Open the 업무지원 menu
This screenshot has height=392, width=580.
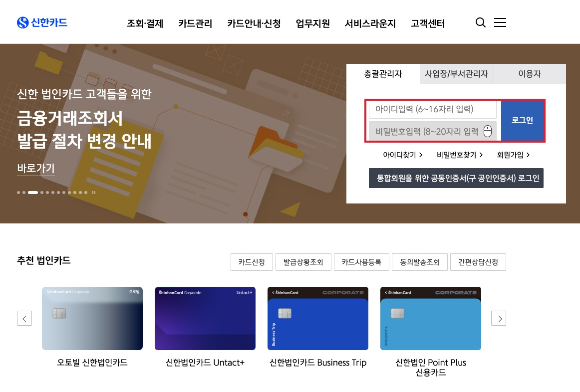click(313, 23)
